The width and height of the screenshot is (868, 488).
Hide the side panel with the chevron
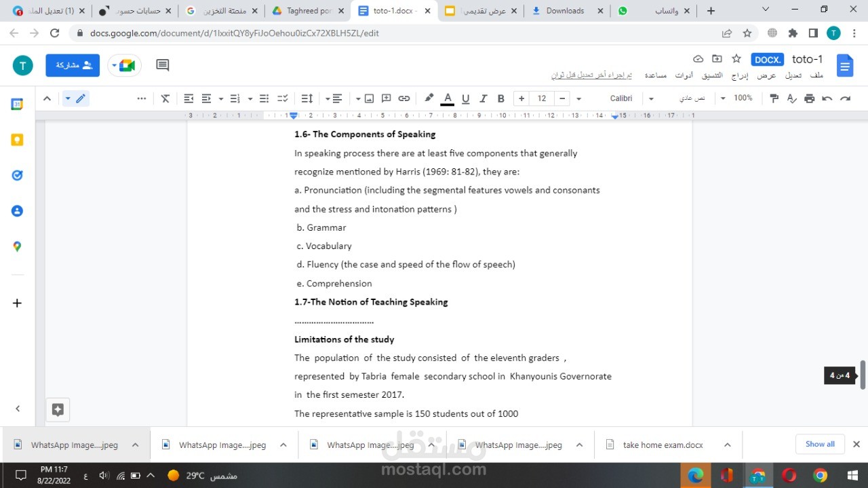(x=18, y=409)
